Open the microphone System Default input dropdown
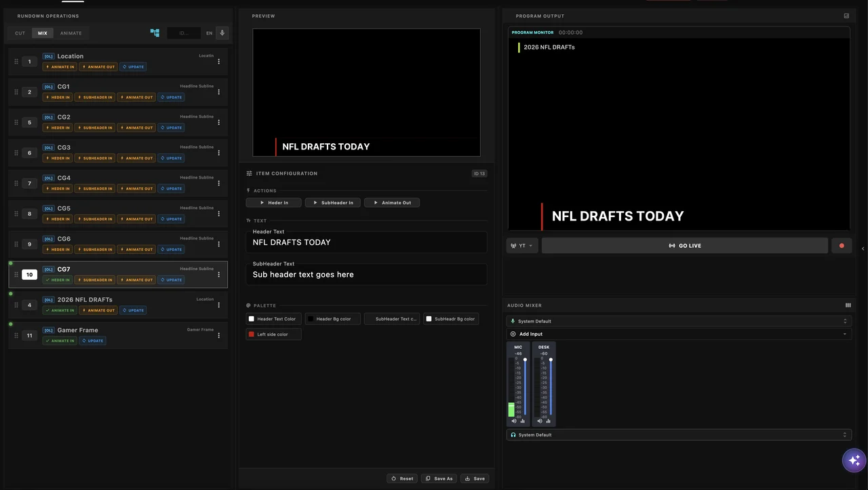 tap(679, 321)
